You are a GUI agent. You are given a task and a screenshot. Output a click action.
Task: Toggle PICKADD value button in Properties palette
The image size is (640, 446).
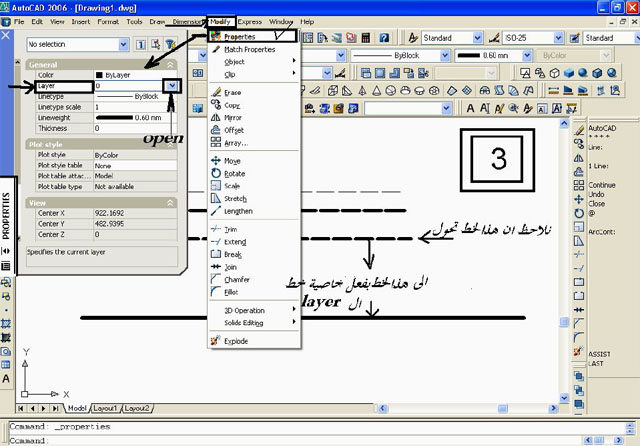140,44
